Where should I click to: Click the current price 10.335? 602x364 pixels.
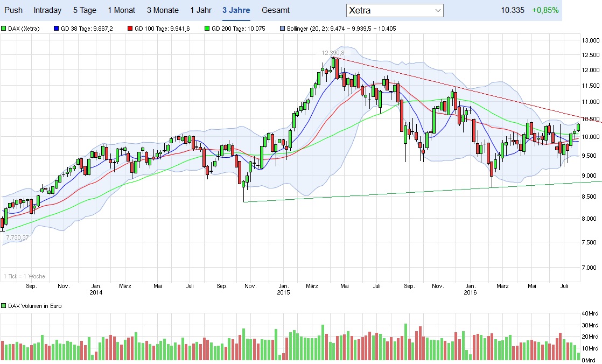coord(512,10)
